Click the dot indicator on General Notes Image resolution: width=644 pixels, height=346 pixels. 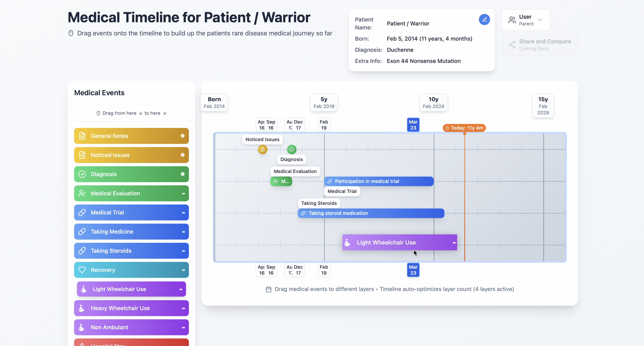tap(182, 136)
